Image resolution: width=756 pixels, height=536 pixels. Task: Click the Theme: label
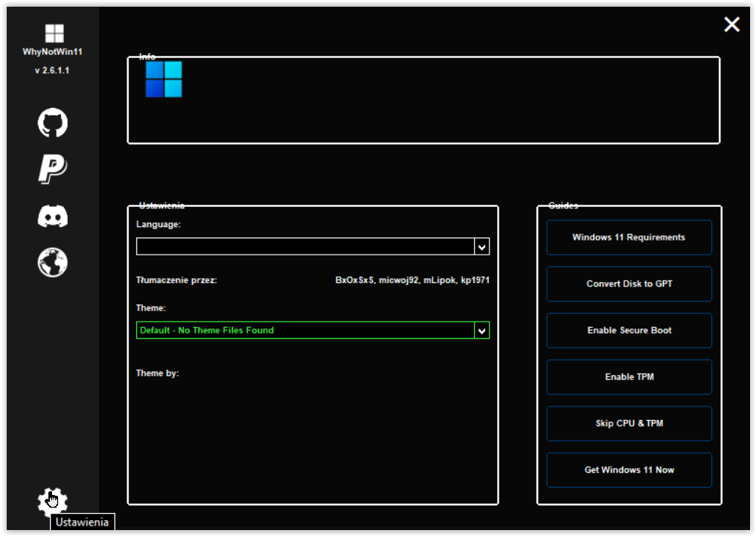point(150,308)
